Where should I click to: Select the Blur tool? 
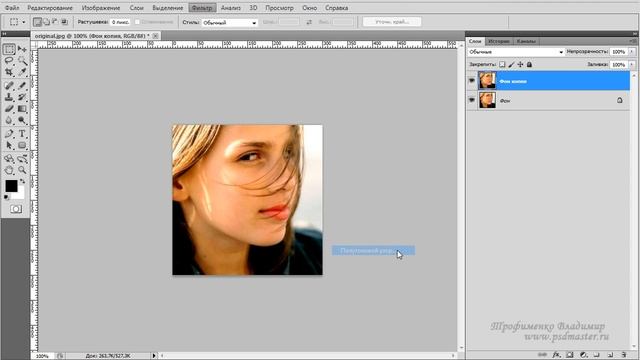(9, 120)
